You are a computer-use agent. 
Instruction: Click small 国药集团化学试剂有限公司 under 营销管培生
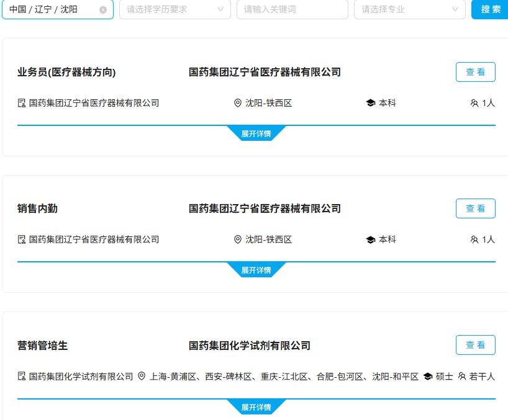[81, 377]
